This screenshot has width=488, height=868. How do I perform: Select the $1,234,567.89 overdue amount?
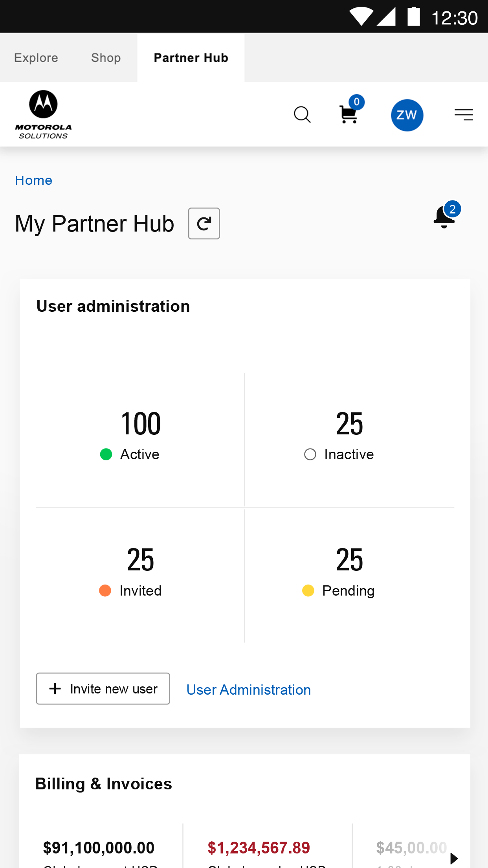tap(259, 848)
